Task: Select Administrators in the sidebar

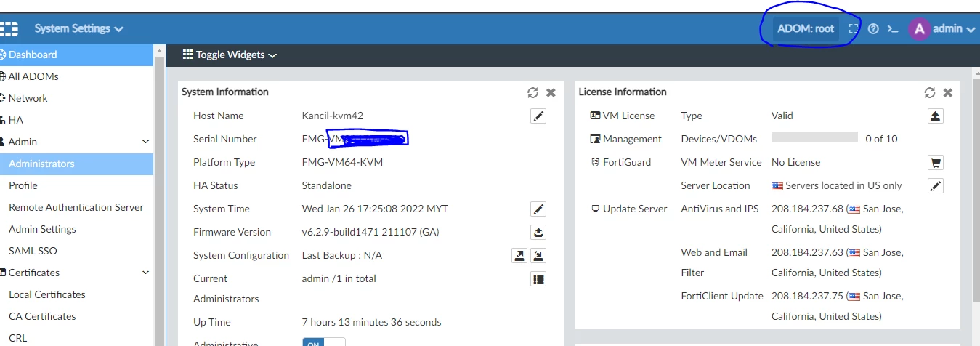Action: 77,164
